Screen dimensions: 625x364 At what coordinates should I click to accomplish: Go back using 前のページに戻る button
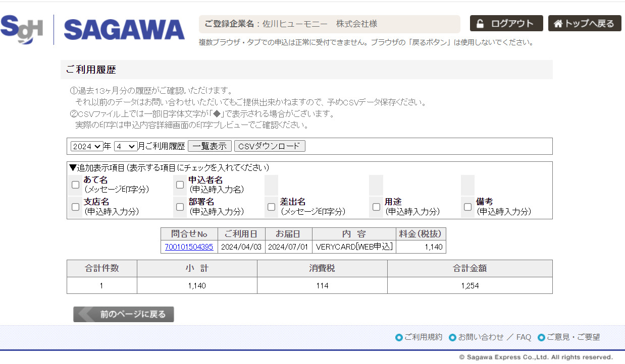click(x=124, y=314)
